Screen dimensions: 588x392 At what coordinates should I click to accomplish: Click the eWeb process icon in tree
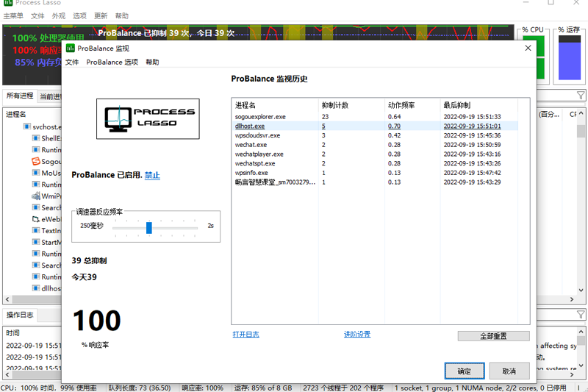[35, 219]
